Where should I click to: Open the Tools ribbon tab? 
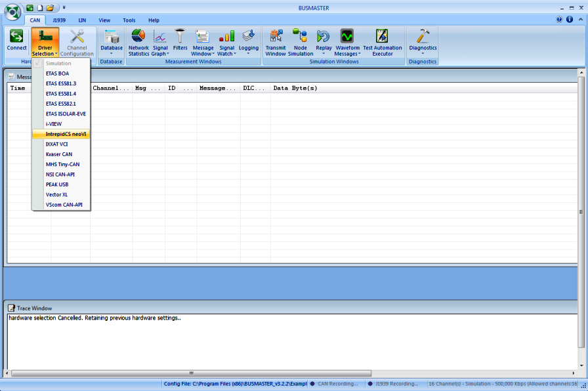129,20
